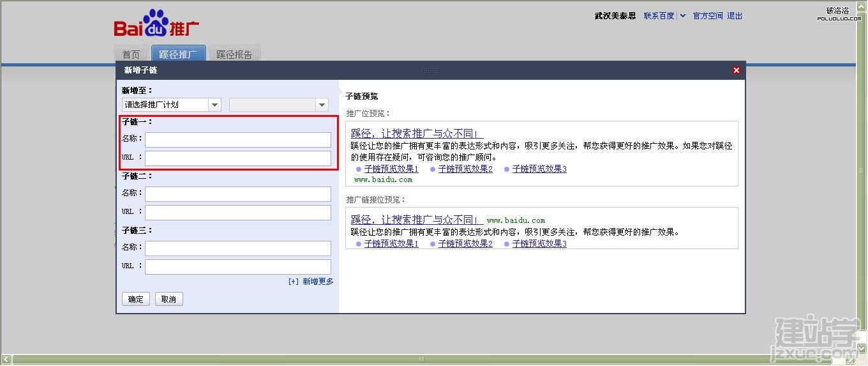Close the 新增子链 dialog with red X
868x366 pixels.
(737, 70)
